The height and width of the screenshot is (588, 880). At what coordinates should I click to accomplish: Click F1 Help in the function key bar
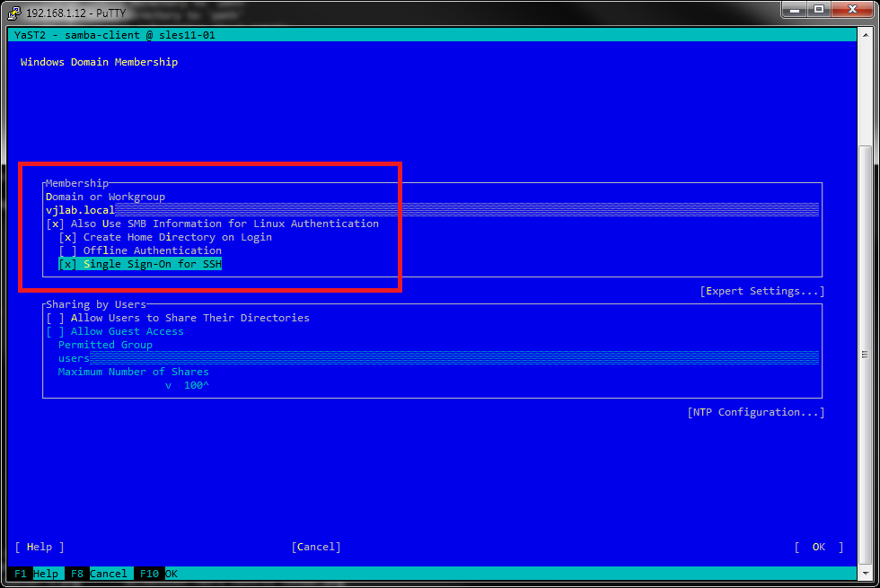pyautogui.click(x=34, y=574)
